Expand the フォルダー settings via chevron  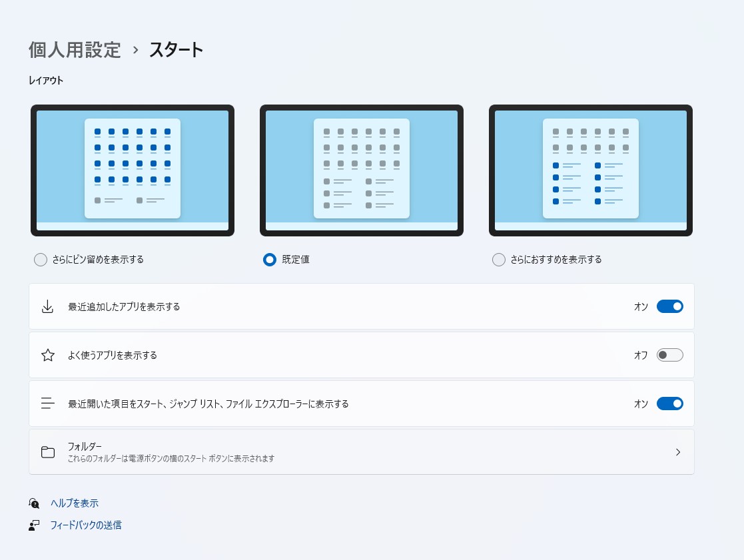678,451
